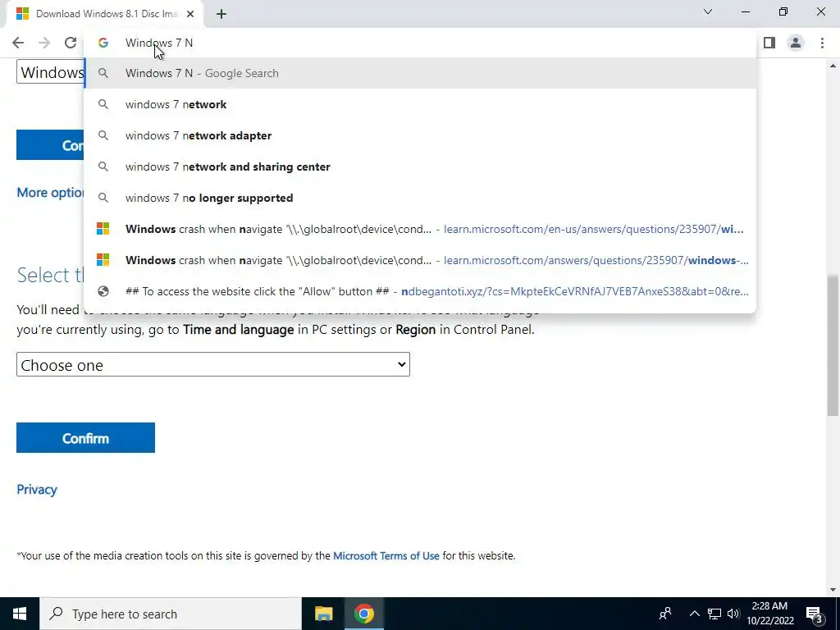Click the scrollbar up arrow
Viewport: 840px width, 630px height.
coord(833,66)
